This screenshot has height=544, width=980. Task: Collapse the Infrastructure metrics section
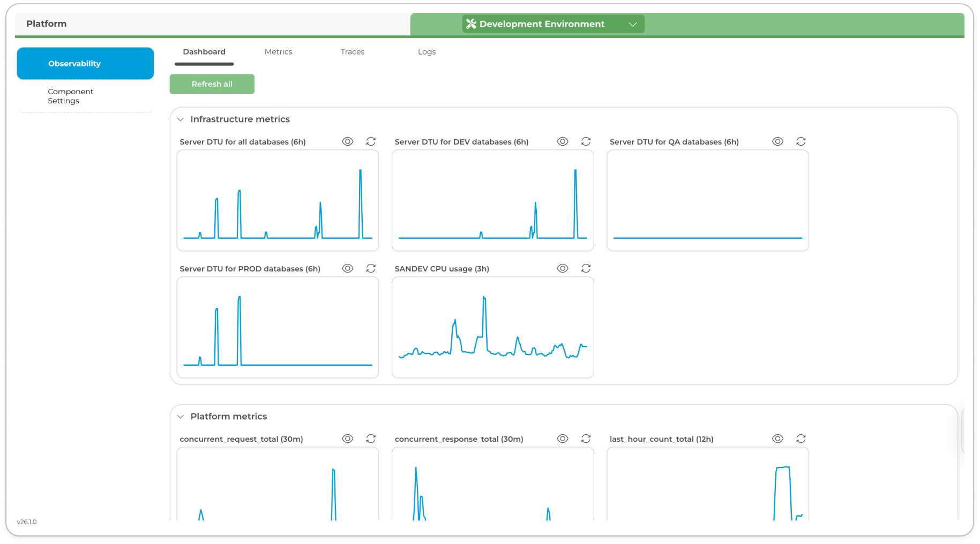181,119
